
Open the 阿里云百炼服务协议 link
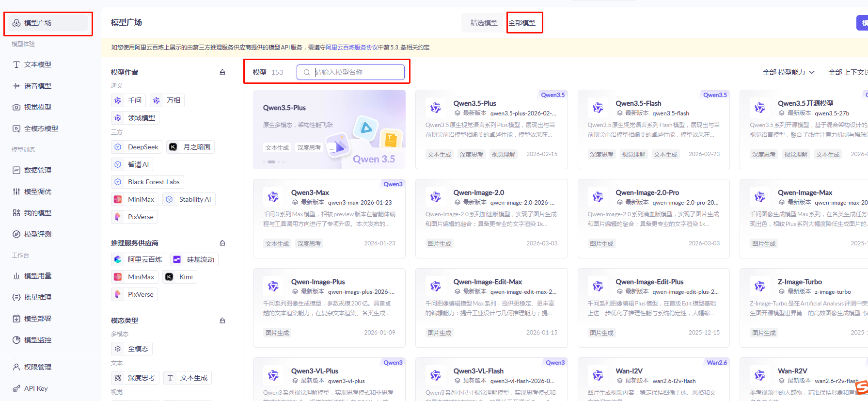pyautogui.click(x=352, y=48)
